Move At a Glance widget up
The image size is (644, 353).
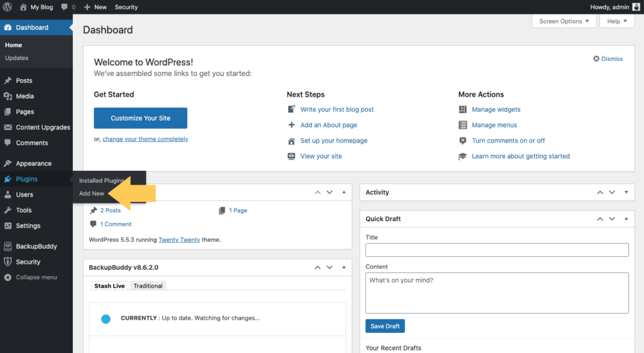[318, 192]
